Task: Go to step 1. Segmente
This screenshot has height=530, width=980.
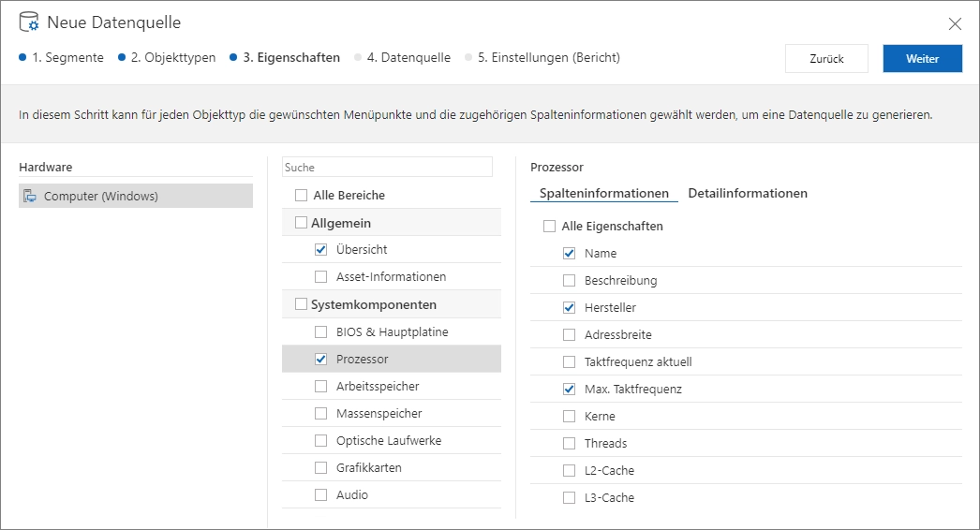Action: 61,57
